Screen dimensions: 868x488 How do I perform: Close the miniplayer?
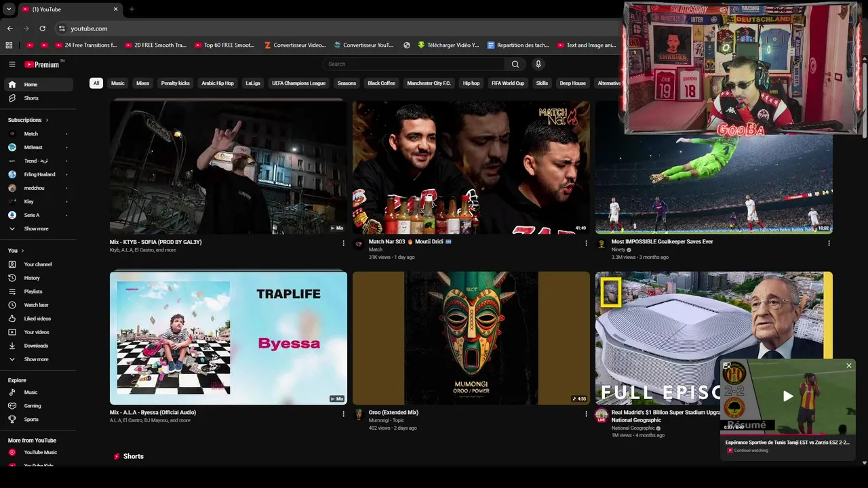click(x=848, y=366)
